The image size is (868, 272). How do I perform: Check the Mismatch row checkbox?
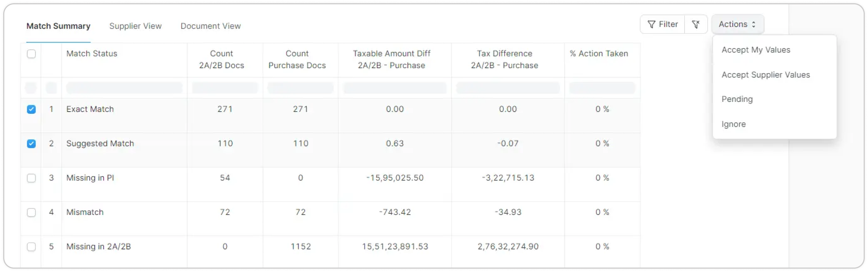[31, 212]
